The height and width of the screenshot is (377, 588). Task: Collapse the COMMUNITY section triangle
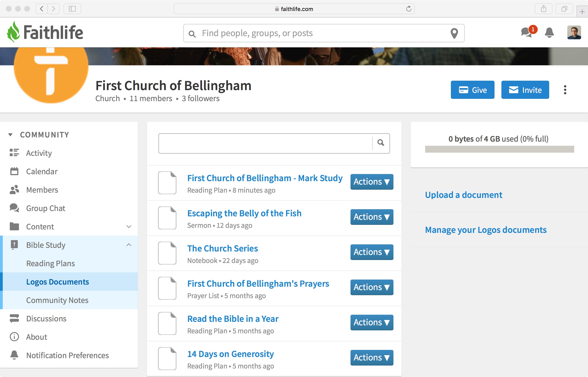pos(10,135)
